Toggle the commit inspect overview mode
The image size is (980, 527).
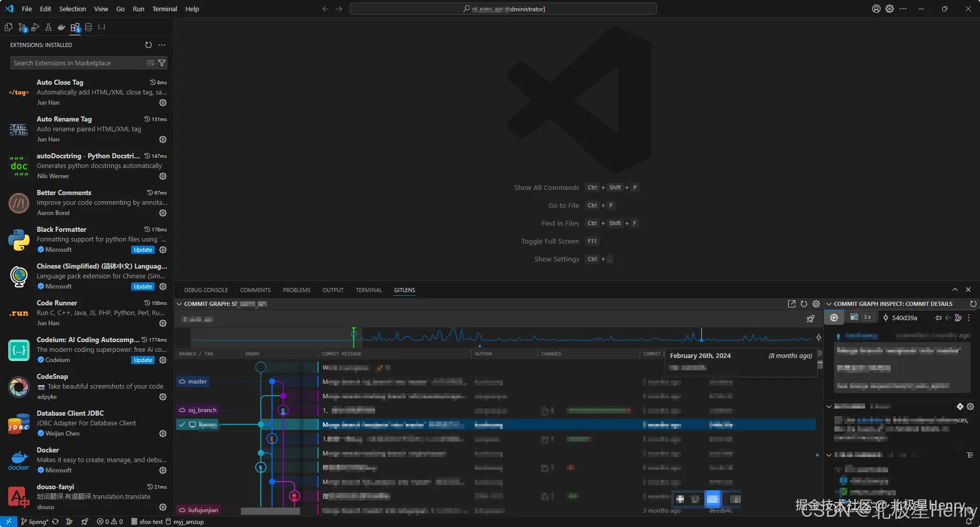click(834, 318)
